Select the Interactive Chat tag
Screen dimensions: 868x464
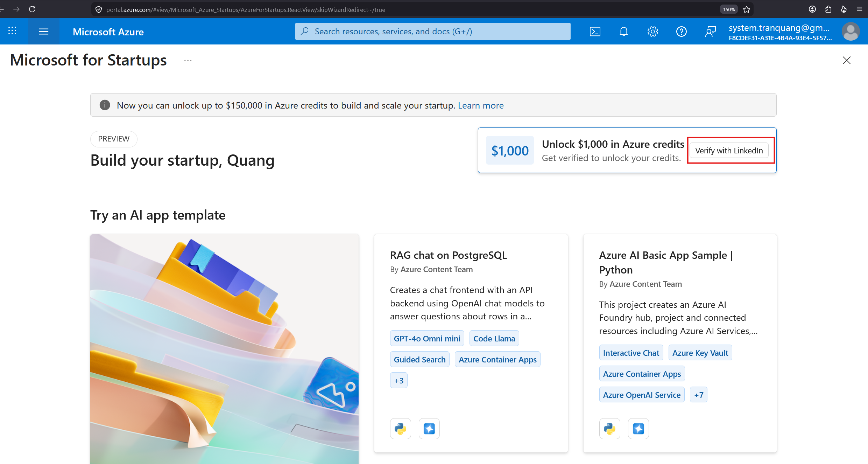[x=631, y=353]
